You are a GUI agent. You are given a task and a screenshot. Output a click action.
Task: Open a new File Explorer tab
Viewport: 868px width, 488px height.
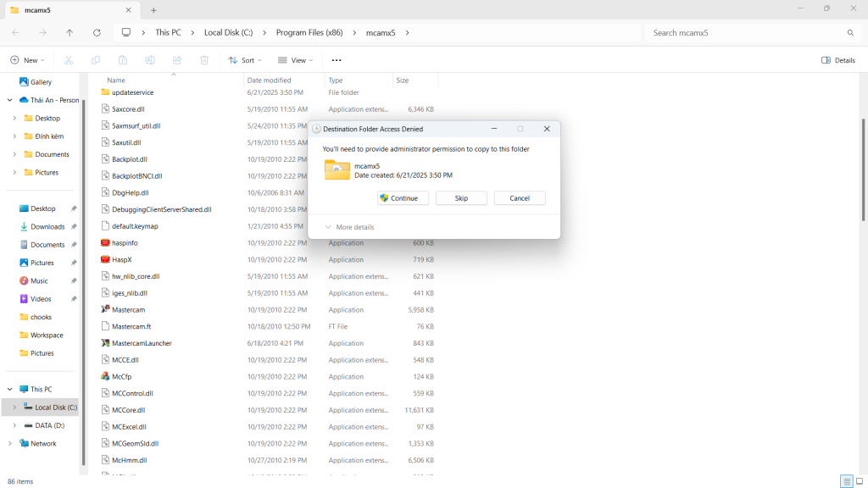pos(153,10)
